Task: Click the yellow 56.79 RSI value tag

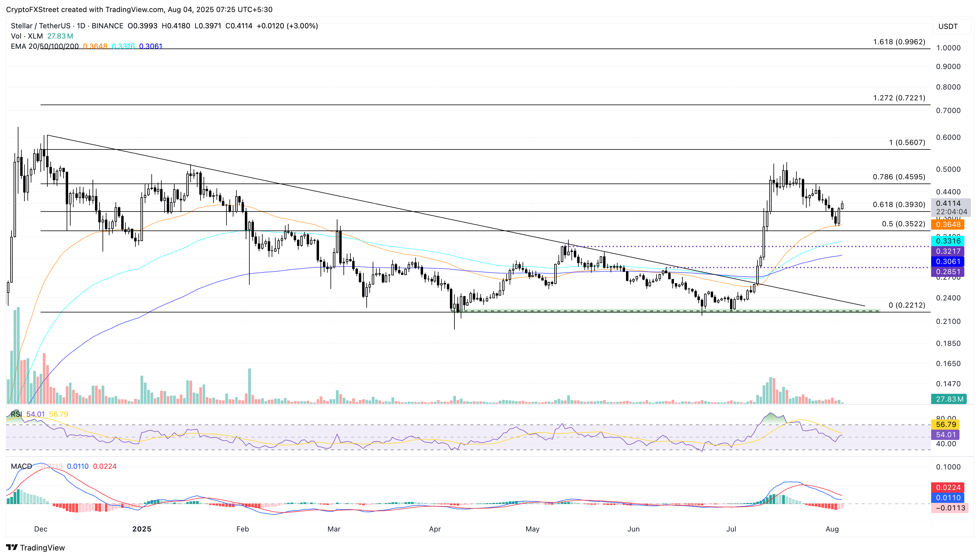Action: [x=946, y=424]
